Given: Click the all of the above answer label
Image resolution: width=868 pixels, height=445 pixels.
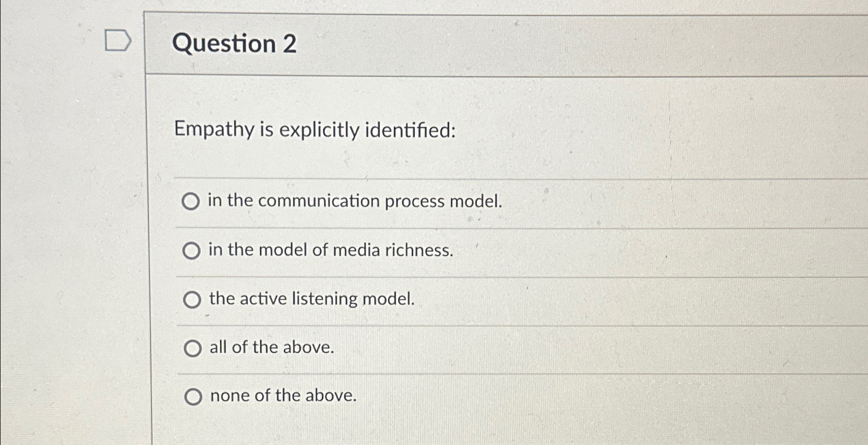Looking at the screenshot, I should [271, 348].
